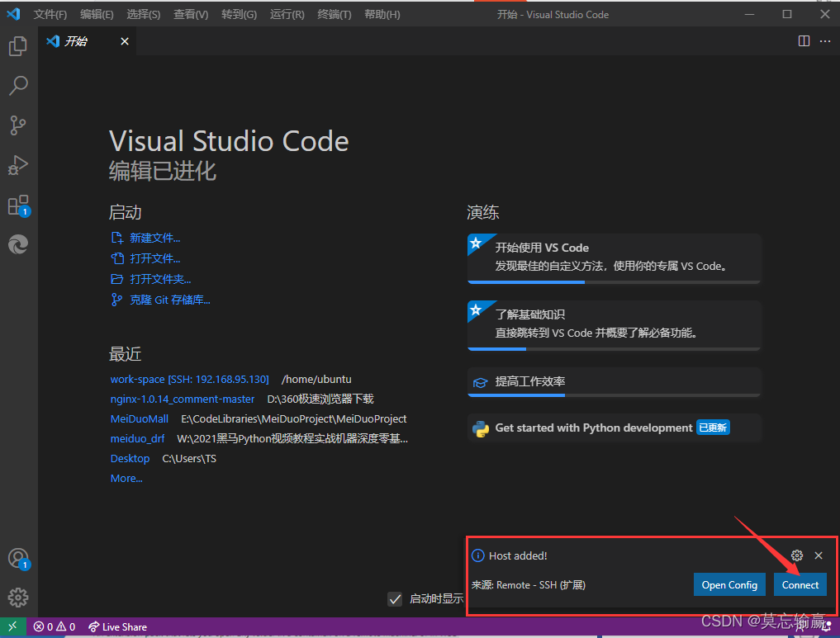Open the Extensions view

(x=18, y=206)
